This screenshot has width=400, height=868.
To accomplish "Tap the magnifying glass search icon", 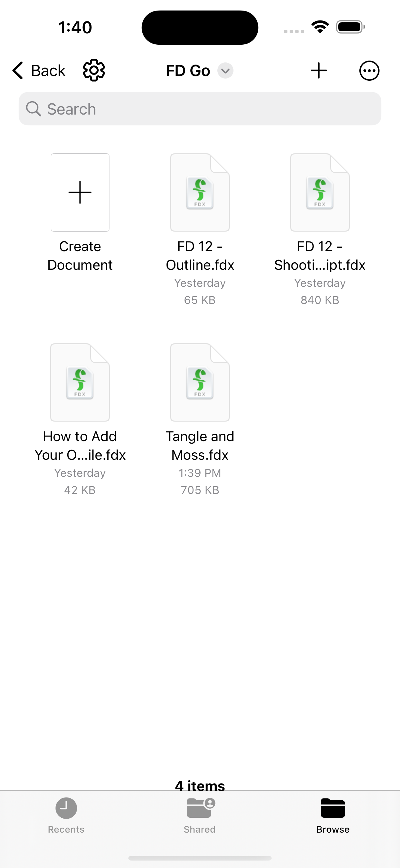I will click(33, 109).
